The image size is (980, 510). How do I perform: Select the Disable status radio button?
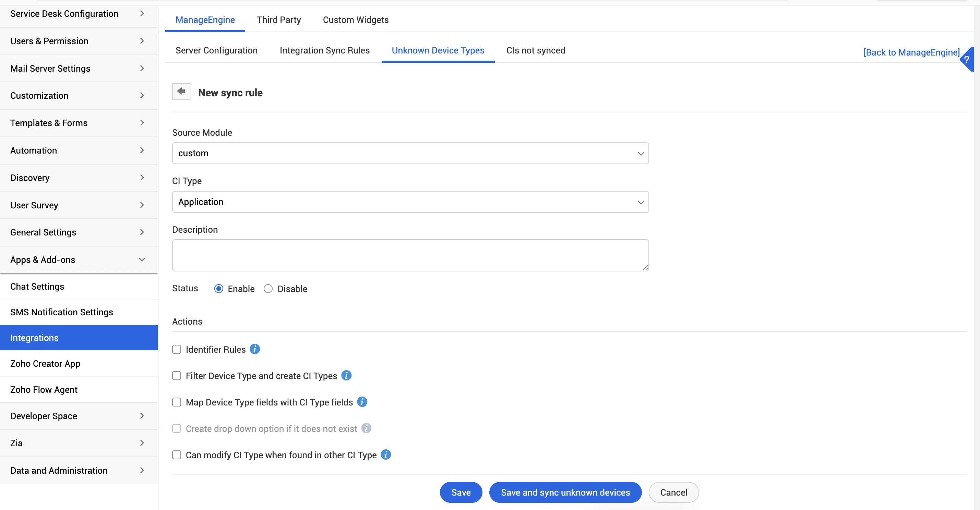point(268,289)
